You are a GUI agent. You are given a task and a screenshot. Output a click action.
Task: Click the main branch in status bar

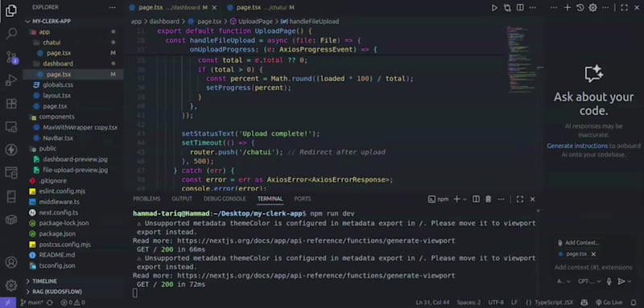pos(32,302)
